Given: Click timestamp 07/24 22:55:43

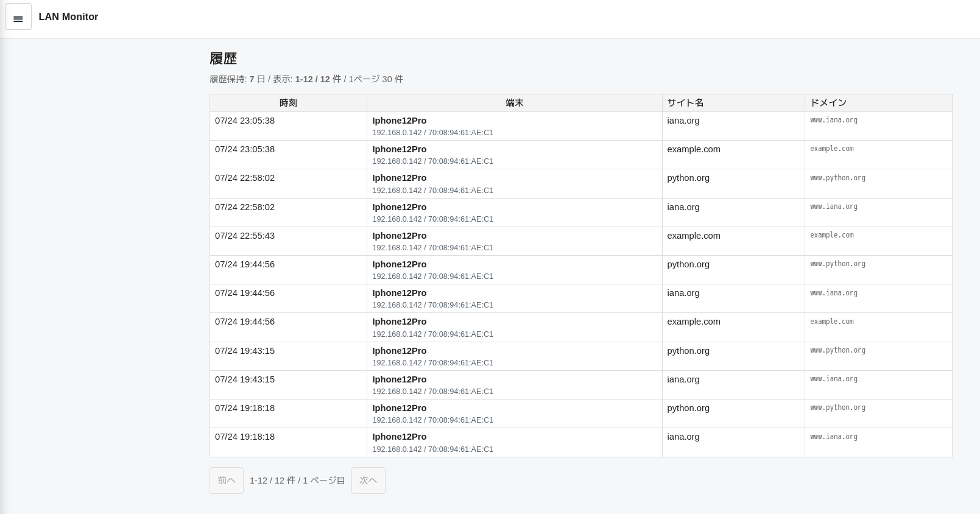Looking at the screenshot, I should pos(245,236).
